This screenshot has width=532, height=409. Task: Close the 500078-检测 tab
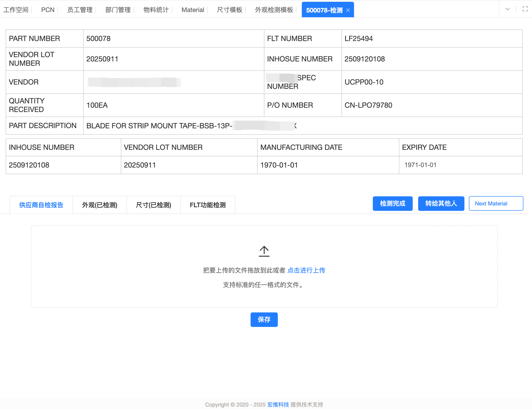pyautogui.click(x=348, y=10)
